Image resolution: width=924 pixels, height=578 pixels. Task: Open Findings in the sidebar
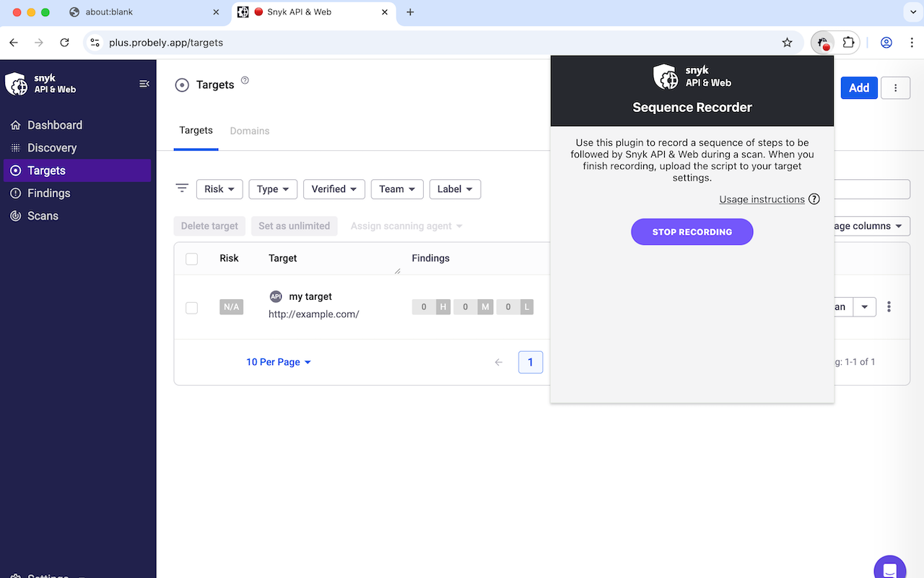coord(77,193)
